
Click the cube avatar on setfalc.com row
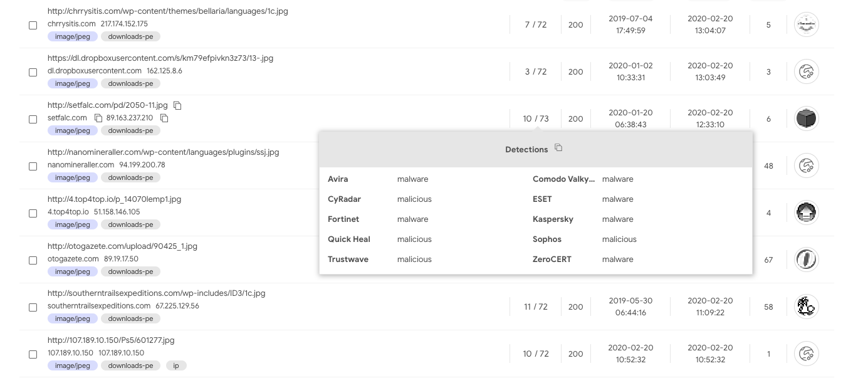point(806,118)
